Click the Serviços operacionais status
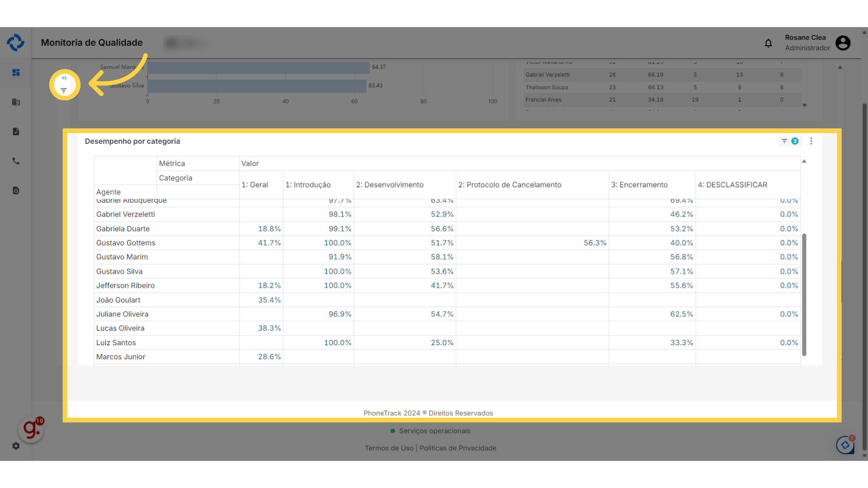Viewport: 868px width, 488px height. coord(430,431)
